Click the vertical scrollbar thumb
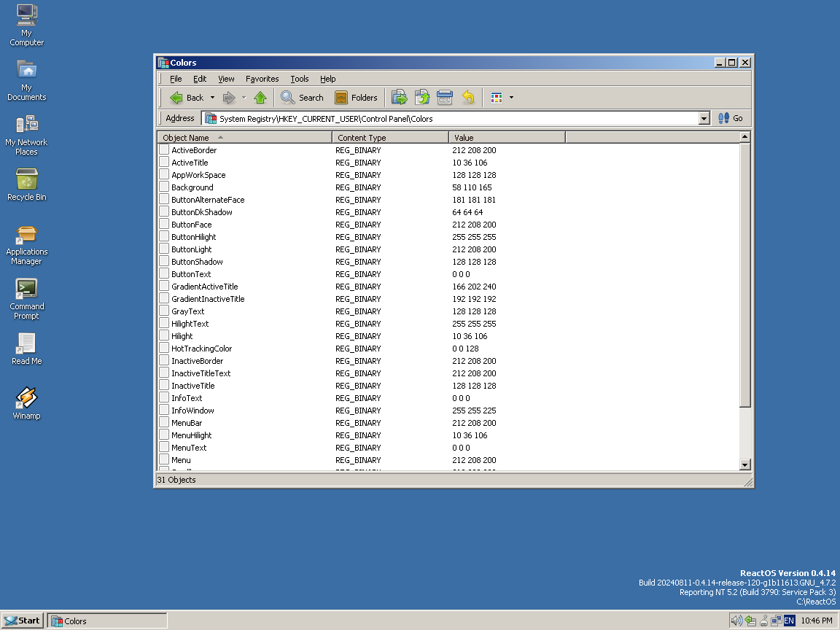Image resolution: width=840 pixels, height=630 pixels. point(744,275)
